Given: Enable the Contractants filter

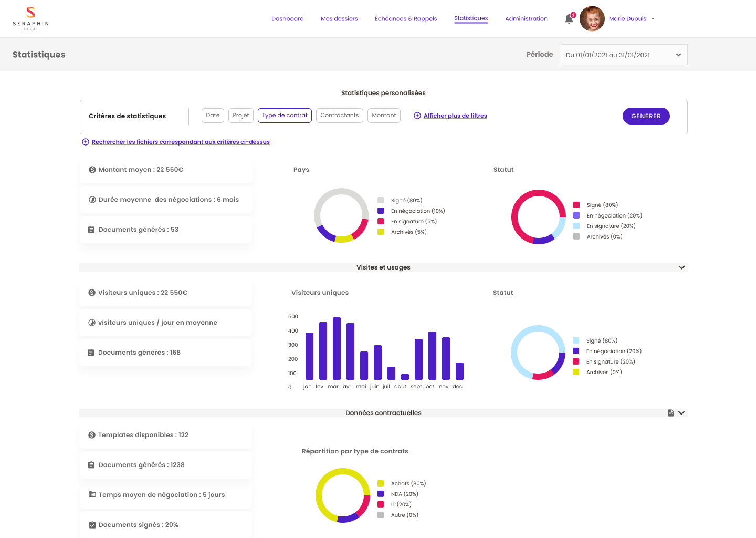Looking at the screenshot, I should point(339,115).
